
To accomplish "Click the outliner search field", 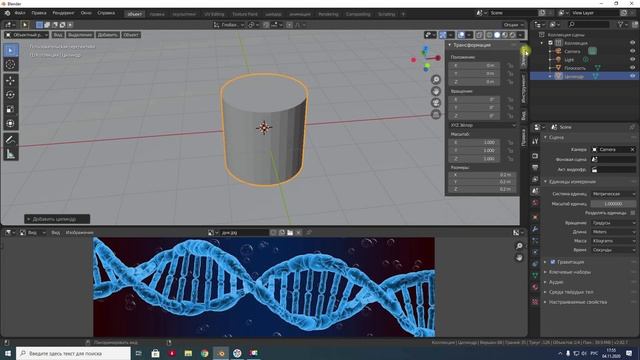I will (x=589, y=25).
